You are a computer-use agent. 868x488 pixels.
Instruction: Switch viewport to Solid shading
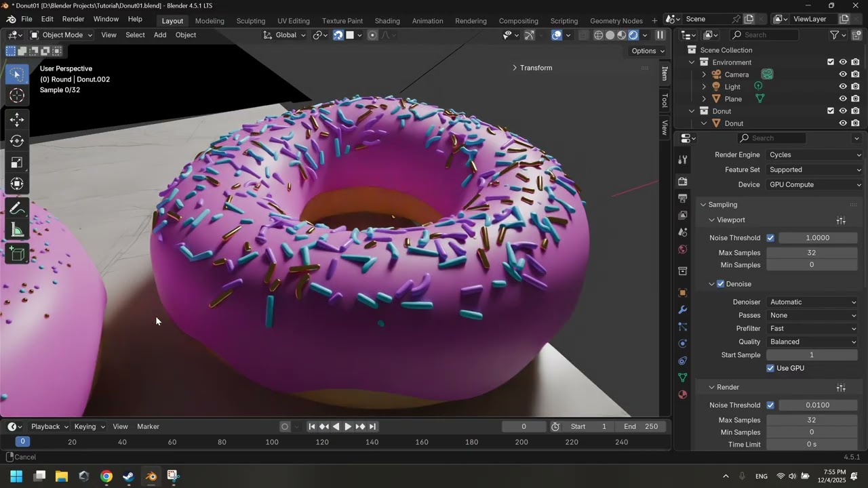coord(610,35)
